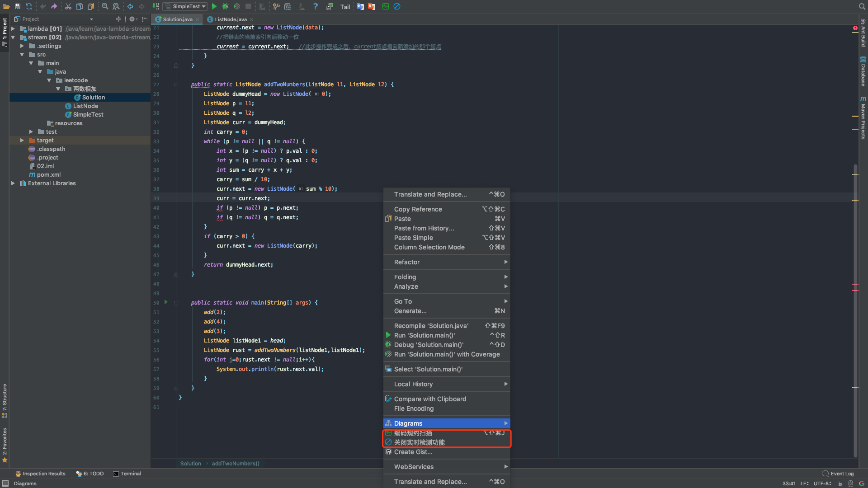This screenshot has width=868, height=488.
Task: Open the Find magnifier icon in toolbar
Action: tap(105, 6)
